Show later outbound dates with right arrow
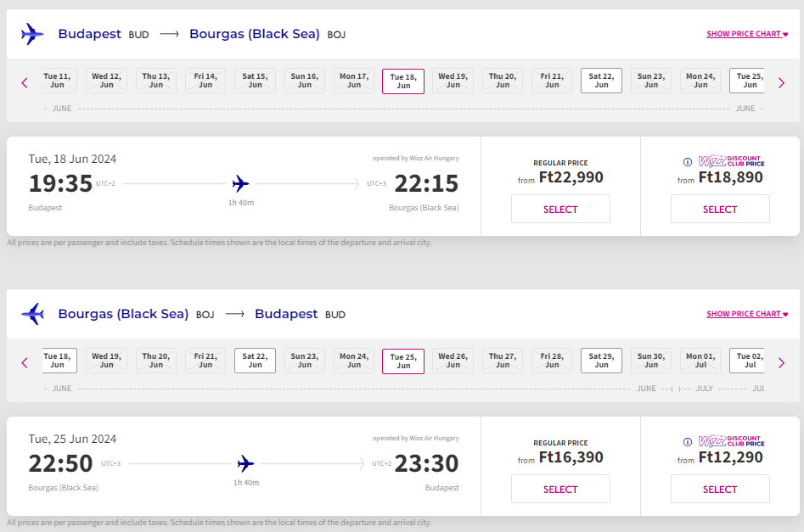The image size is (804, 532). click(x=781, y=82)
